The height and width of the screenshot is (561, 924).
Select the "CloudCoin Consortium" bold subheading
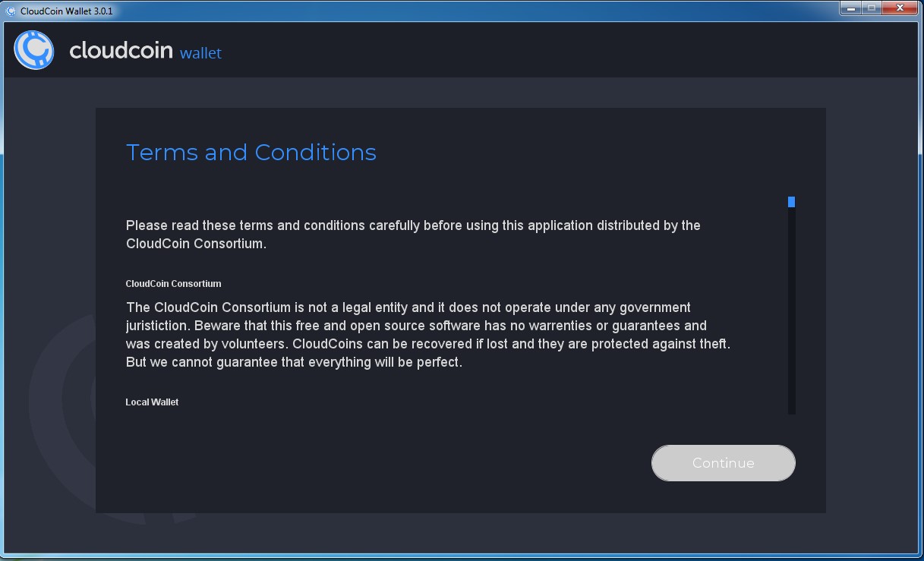[x=173, y=284]
